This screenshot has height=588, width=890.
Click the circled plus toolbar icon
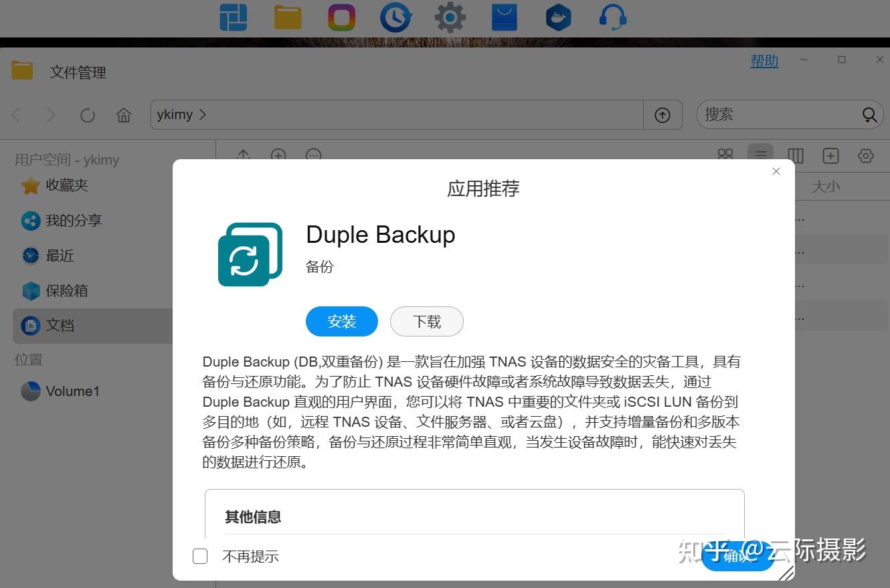[278, 155]
